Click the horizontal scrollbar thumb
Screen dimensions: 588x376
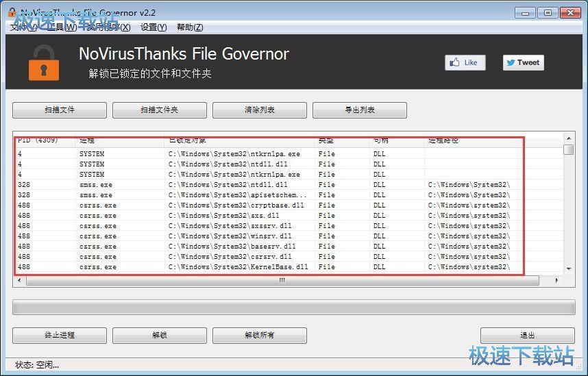(x=282, y=280)
